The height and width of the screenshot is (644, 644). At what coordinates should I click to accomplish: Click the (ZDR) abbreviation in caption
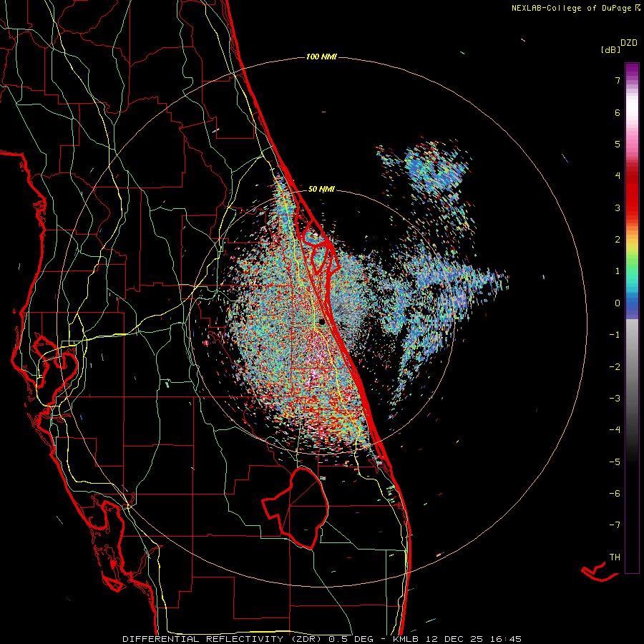[306, 639]
